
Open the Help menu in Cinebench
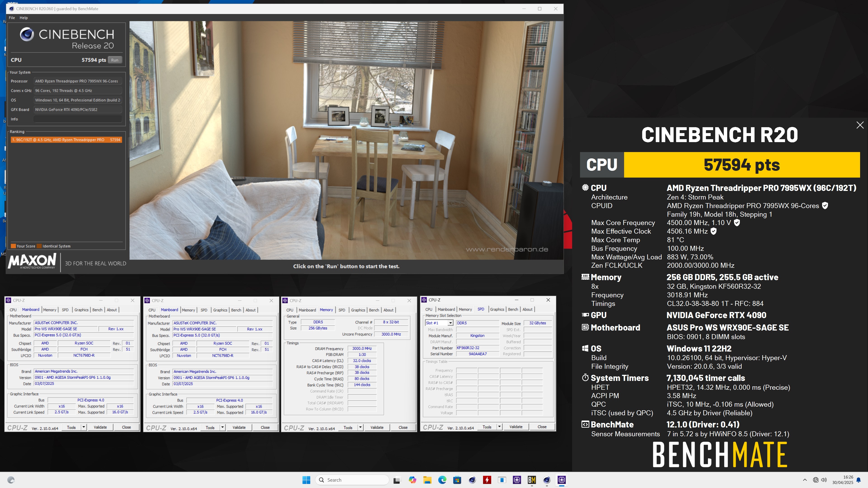coord(24,18)
